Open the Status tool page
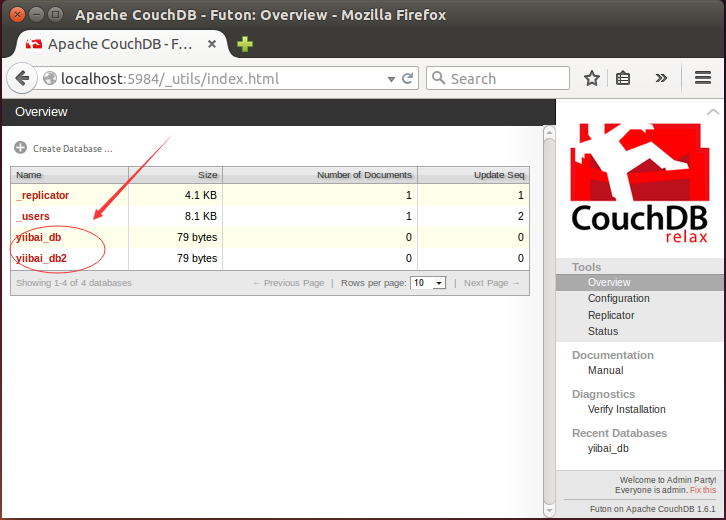 pyautogui.click(x=603, y=331)
